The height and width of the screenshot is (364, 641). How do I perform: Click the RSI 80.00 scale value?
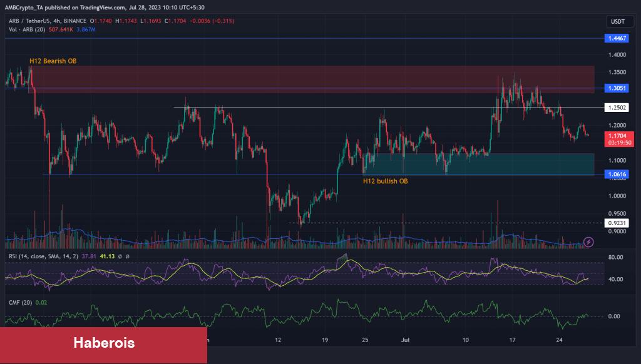click(x=615, y=257)
